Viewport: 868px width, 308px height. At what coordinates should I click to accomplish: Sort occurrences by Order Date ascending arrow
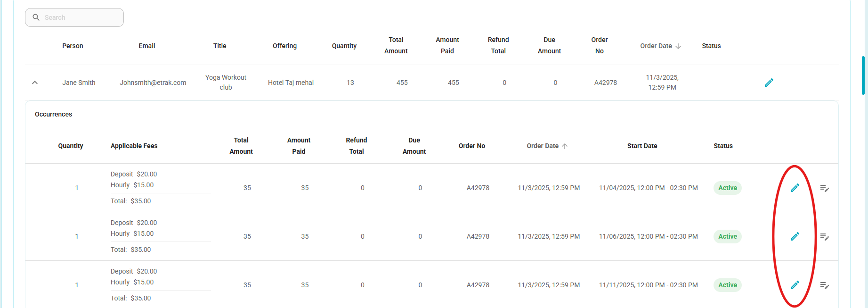coord(565,146)
